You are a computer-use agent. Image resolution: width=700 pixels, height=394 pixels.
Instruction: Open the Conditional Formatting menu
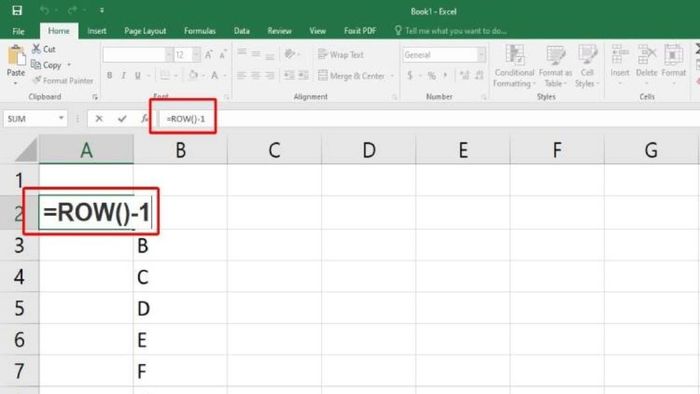coord(514,66)
